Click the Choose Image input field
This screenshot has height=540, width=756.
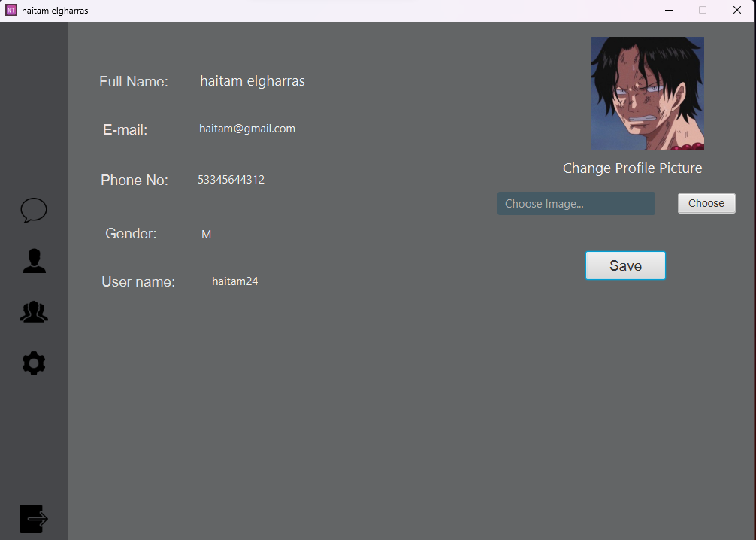click(x=576, y=203)
